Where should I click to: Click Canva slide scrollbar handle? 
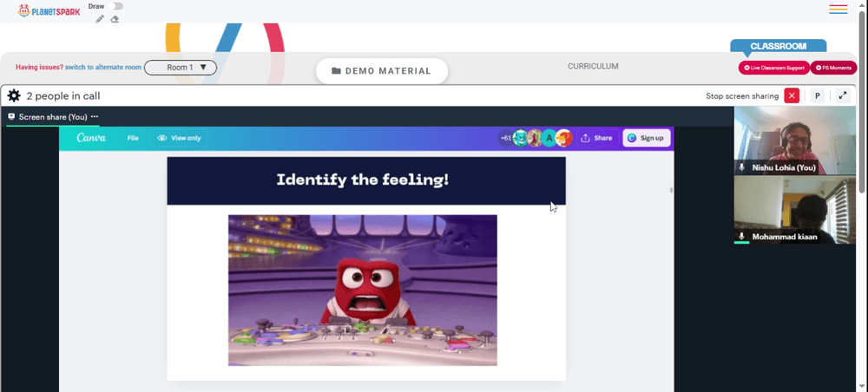[x=672, y=190]
